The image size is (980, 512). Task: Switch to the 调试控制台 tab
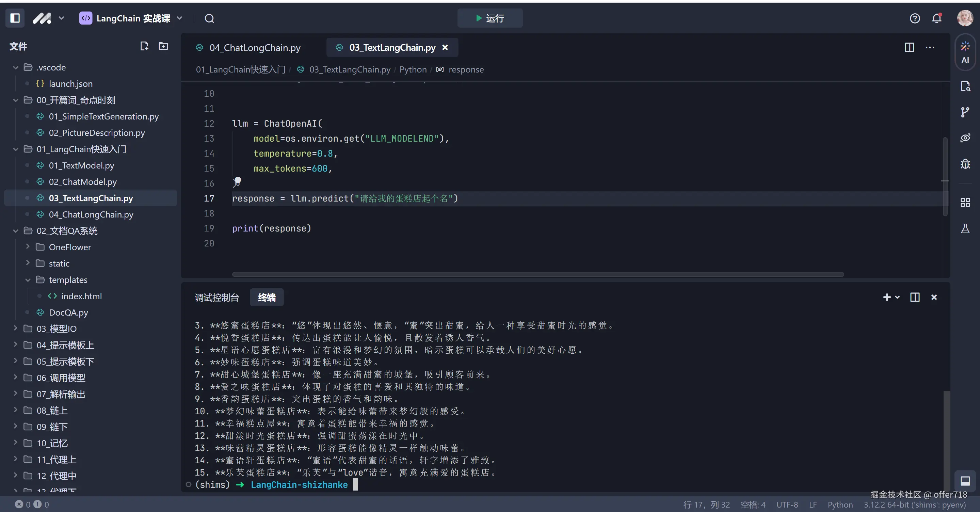[216, 298]
